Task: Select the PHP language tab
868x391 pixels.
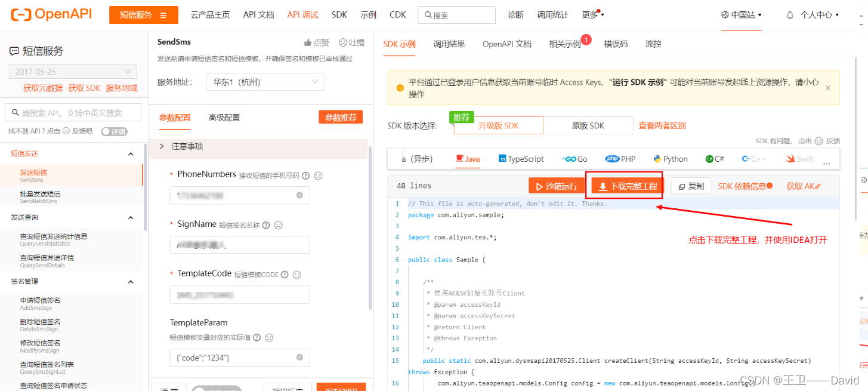Action: tap(620, 159)
